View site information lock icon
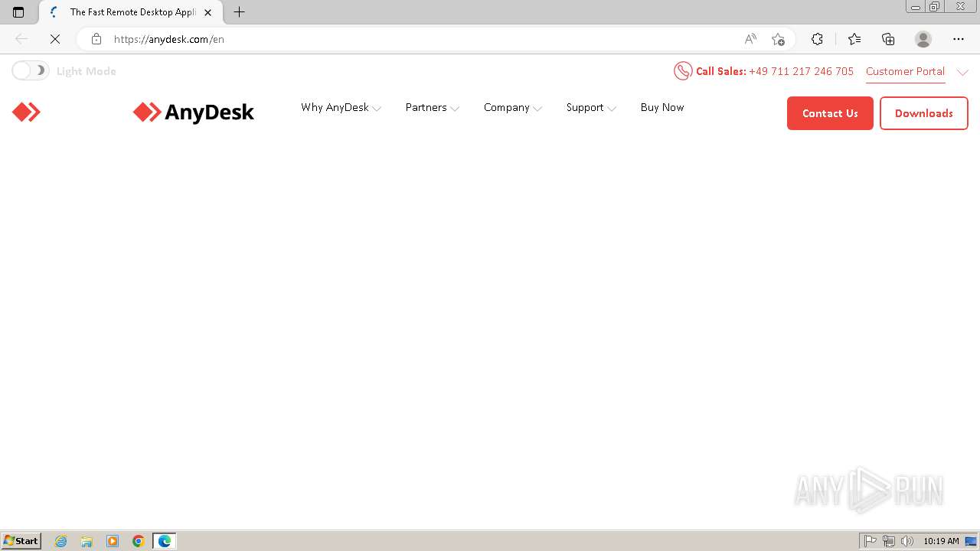 (x=96, y=39)
